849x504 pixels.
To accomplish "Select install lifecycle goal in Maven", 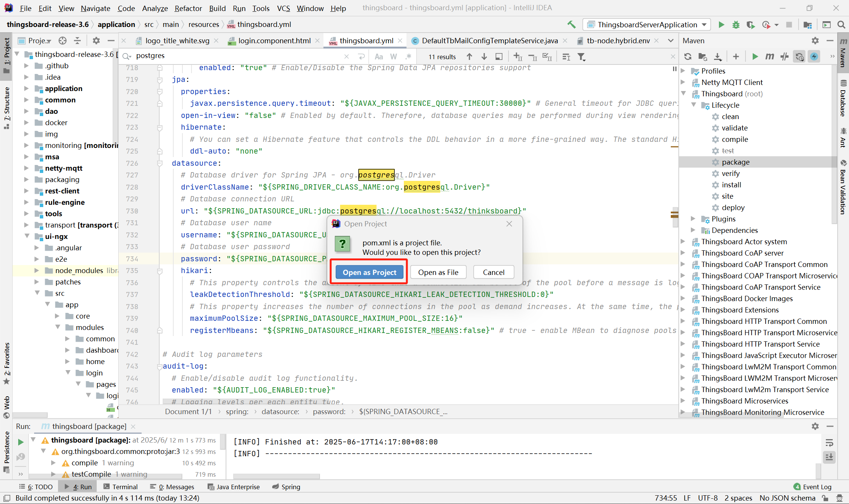I will pyautogui.click(x=731, y=185).
